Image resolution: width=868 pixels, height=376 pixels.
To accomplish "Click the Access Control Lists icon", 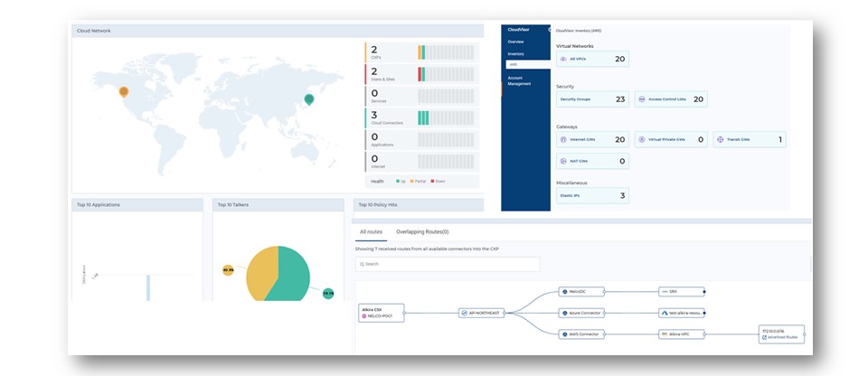I will [x=642, y=99].
